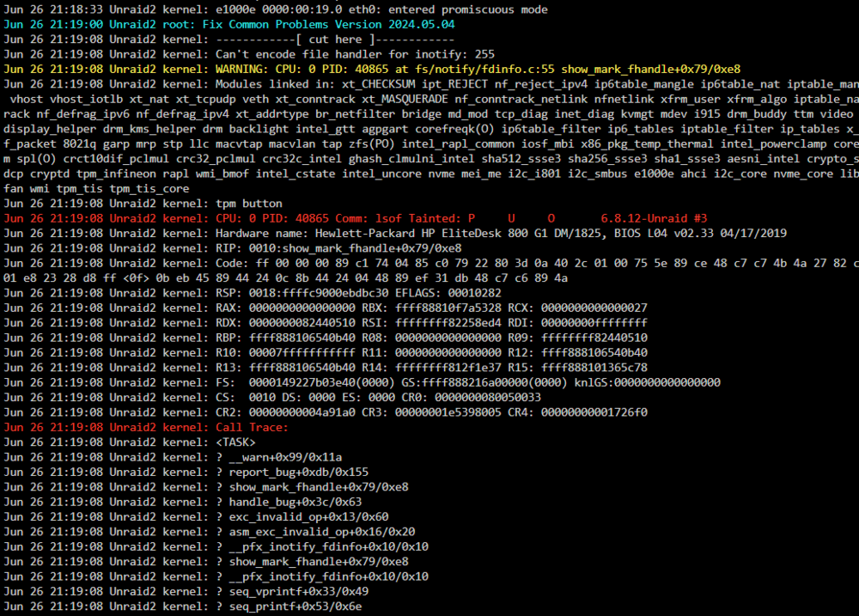Select the '? report_bug+0xdb/0x155' line

[x=186, y=472]
